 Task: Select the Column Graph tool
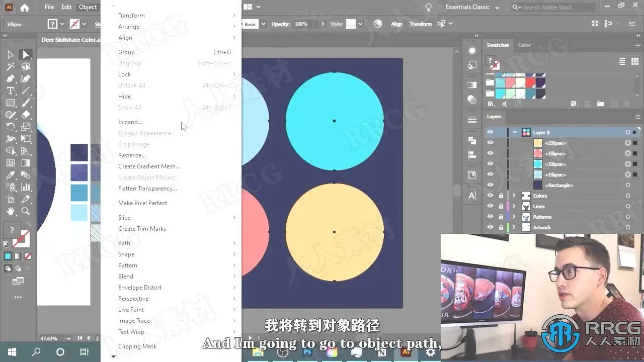click(x=26, y=187)
